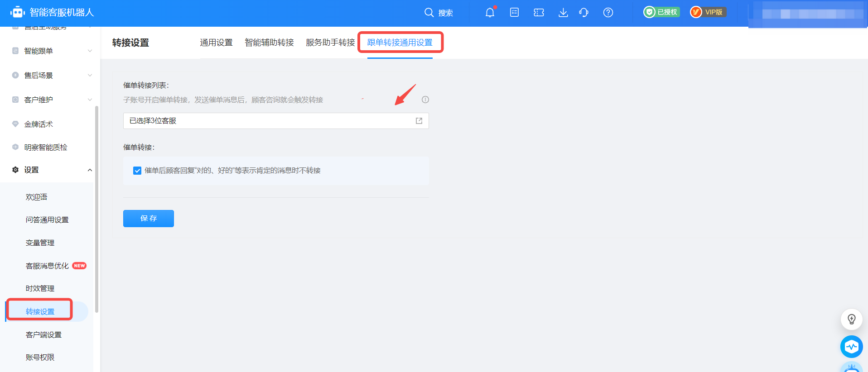Screen dimensions: 868x372
Task: Open 变量管理 in the sidebar
Action: click(x=40, y=243)
